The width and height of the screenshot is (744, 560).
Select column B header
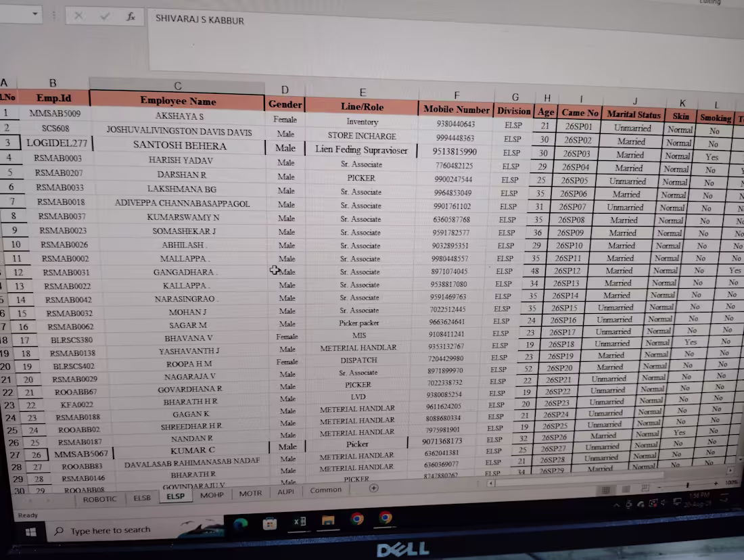coord(53,83)
